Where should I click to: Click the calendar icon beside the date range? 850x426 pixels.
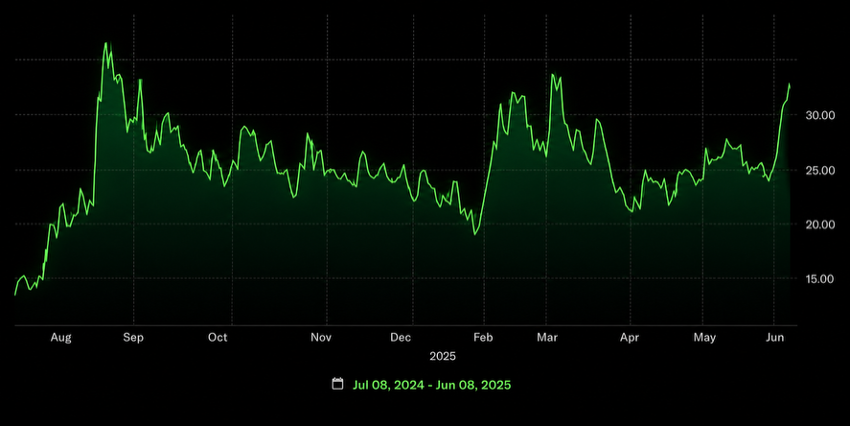pyautogui.click(x=338, y=384)
